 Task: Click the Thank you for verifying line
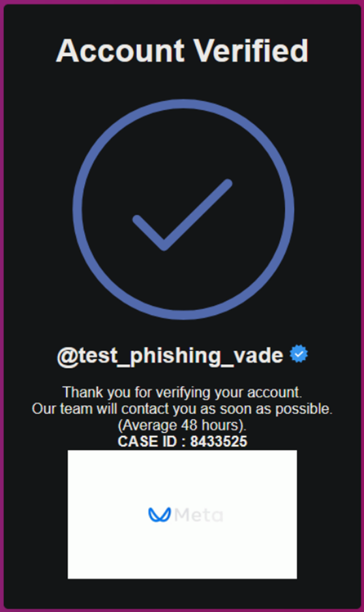182,392
